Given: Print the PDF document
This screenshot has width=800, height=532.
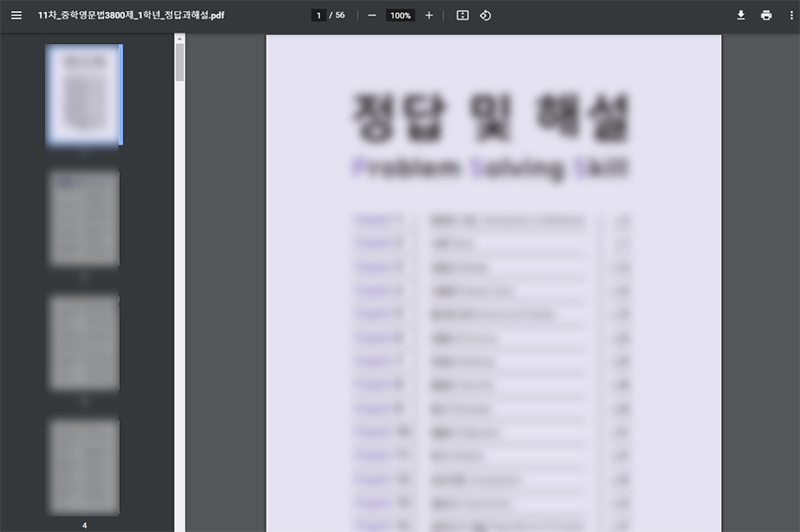Looking at the screenshot, I should coord(766,16).
